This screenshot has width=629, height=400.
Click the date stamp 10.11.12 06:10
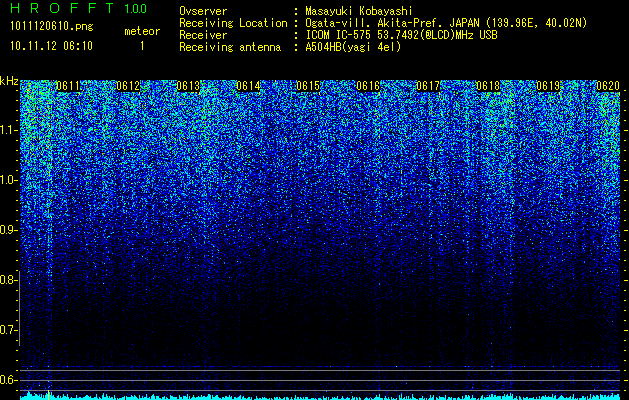coord(51,46)
